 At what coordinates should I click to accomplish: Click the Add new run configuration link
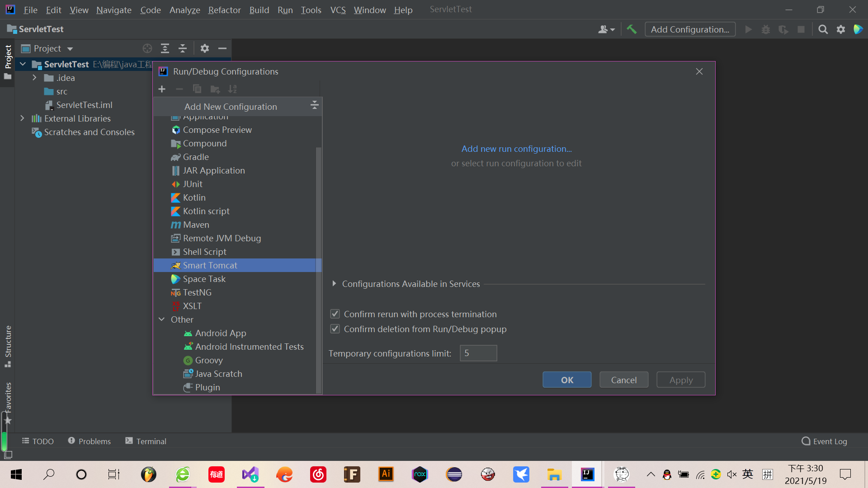coord(516,149)
